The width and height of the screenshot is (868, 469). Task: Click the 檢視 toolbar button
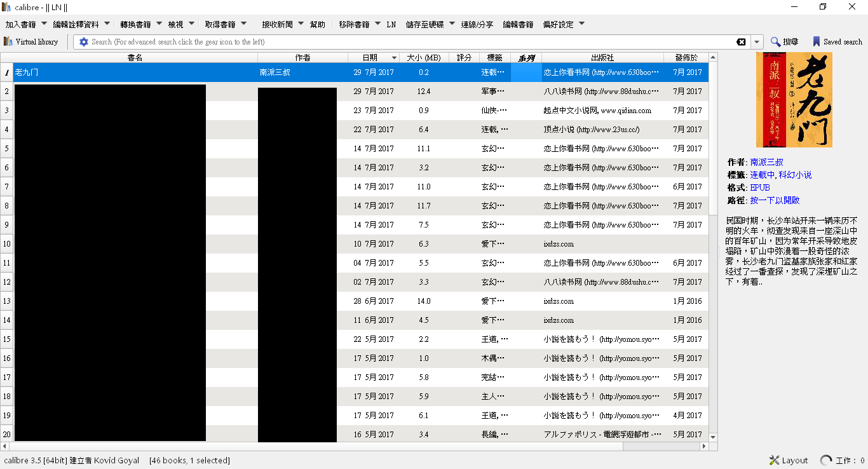(176, 25)
